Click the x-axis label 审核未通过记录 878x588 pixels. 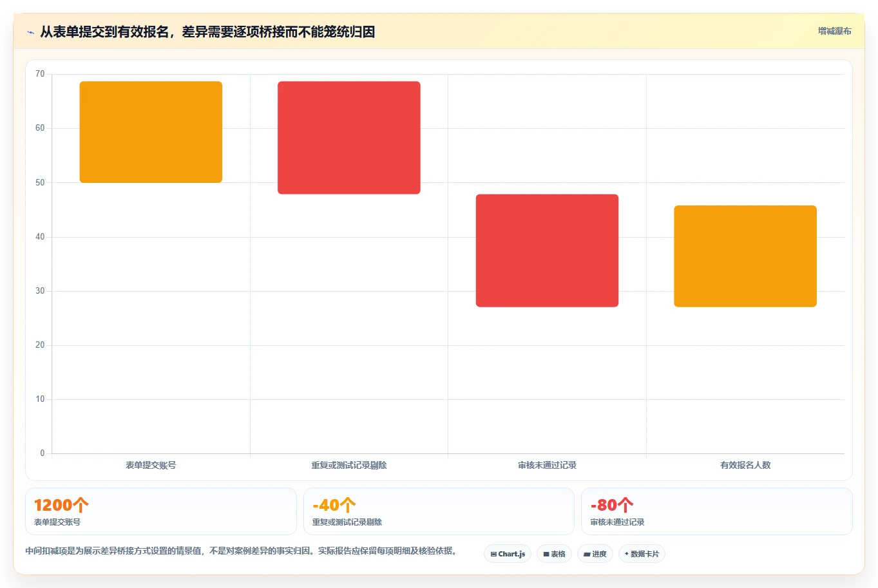[547, 465]
